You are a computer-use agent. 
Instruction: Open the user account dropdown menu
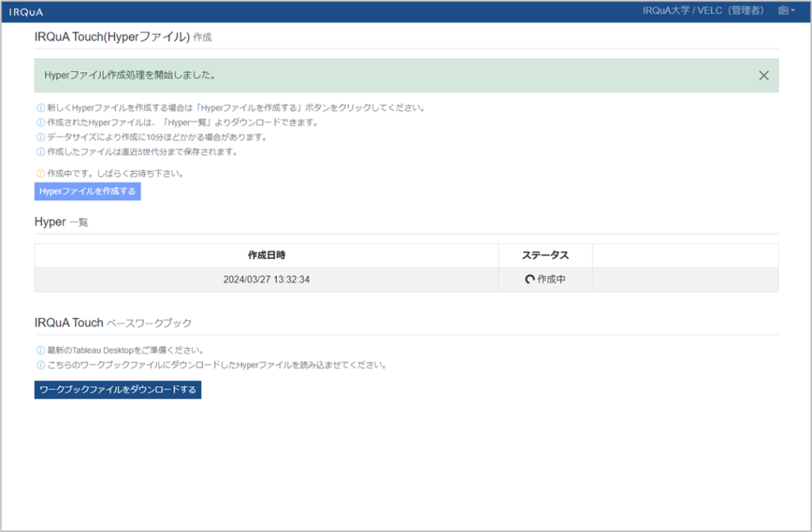pyautogui.click(x=787, y=11)
